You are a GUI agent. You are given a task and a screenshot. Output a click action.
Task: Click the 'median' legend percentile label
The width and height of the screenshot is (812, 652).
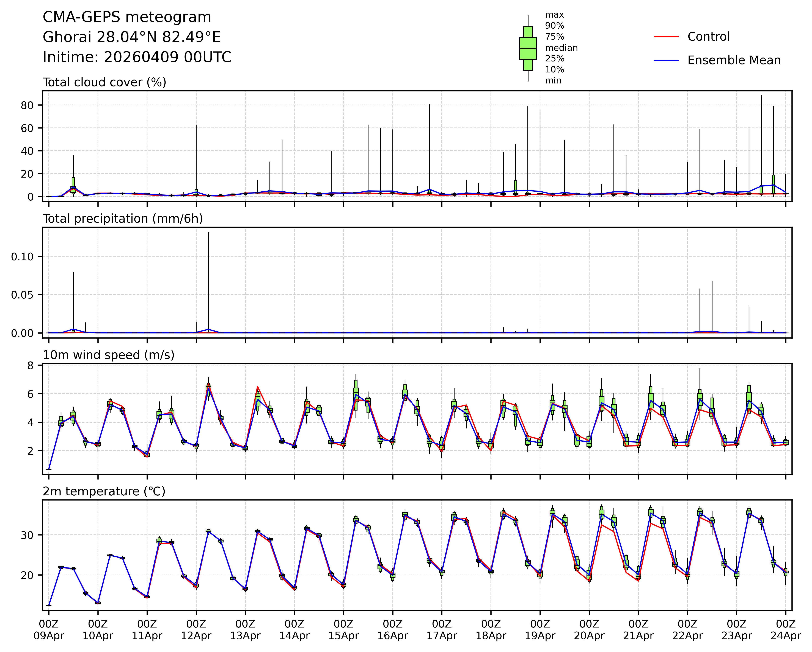pyautogui.click(x=561, y=48)
